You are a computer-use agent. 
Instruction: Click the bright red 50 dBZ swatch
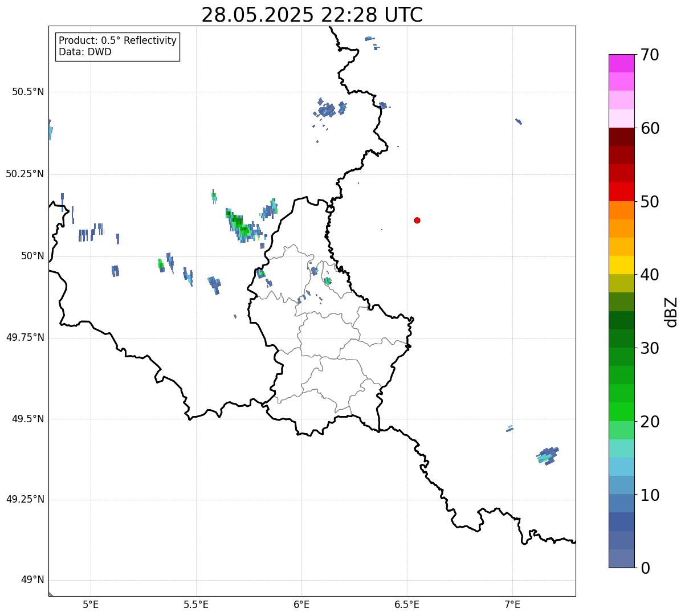point(621,191)
